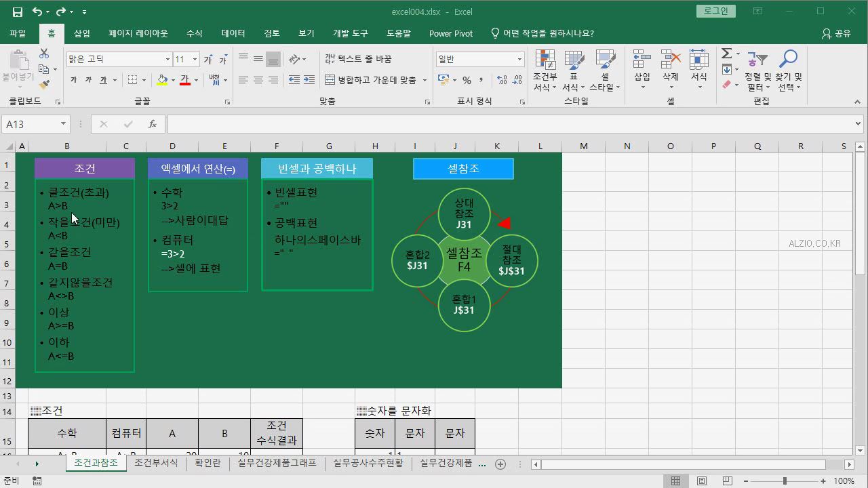
Task: Open fill color dropdown arrow
Action: 173,80
